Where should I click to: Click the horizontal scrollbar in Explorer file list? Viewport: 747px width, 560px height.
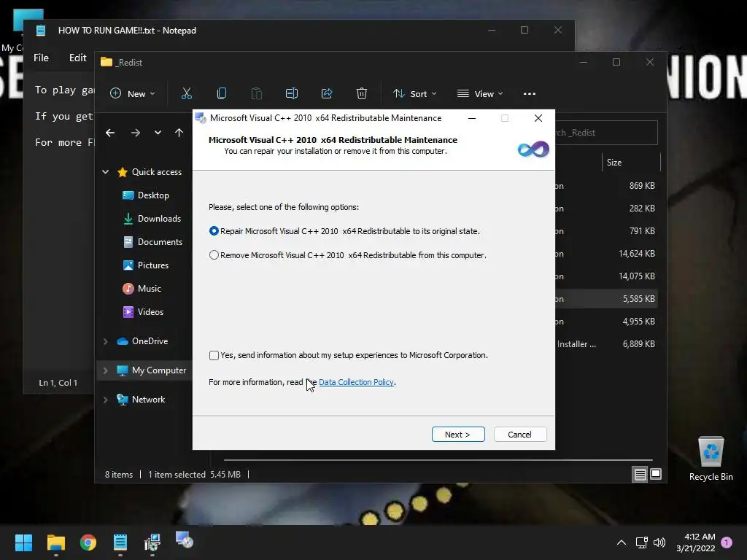[438, 460]
